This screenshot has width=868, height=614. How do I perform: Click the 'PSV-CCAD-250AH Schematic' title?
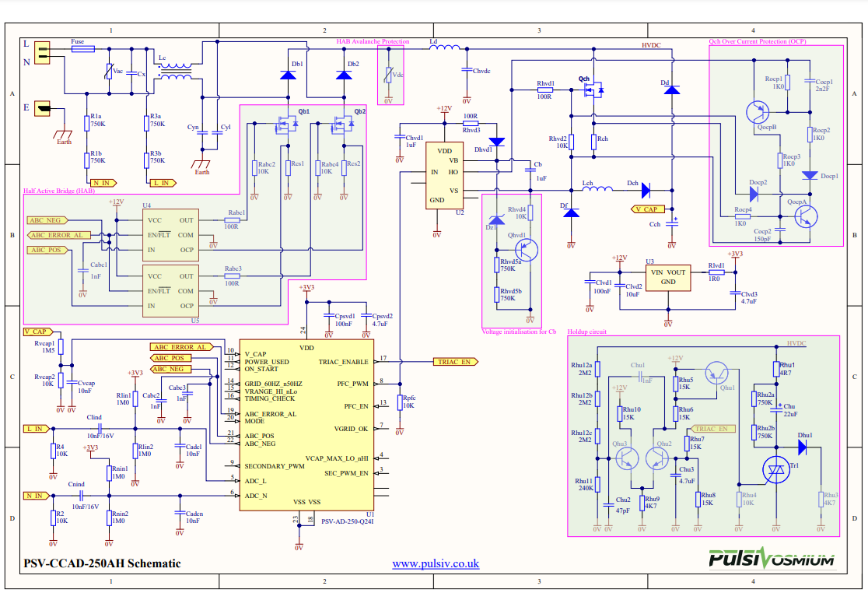102,563
